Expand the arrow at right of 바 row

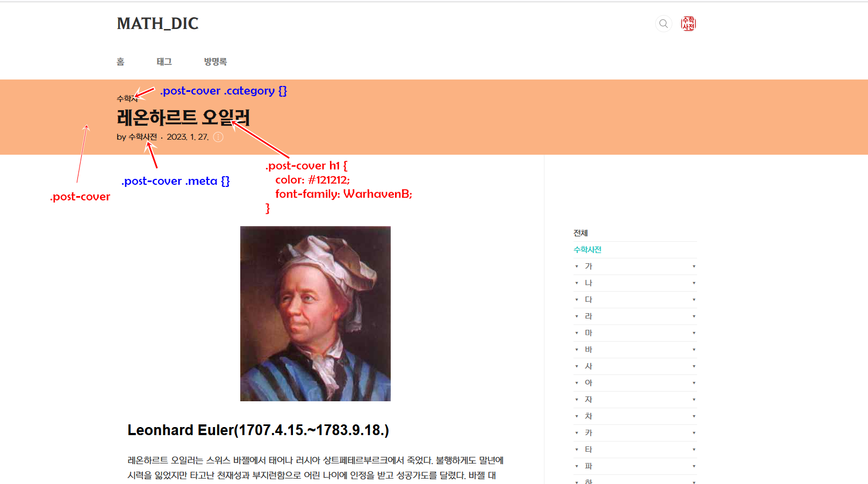point(694,350)
